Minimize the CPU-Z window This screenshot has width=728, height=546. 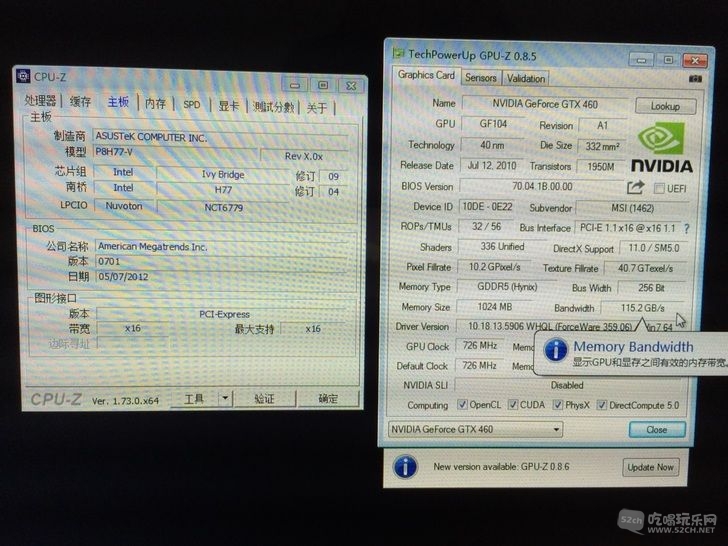click(295, 85)
